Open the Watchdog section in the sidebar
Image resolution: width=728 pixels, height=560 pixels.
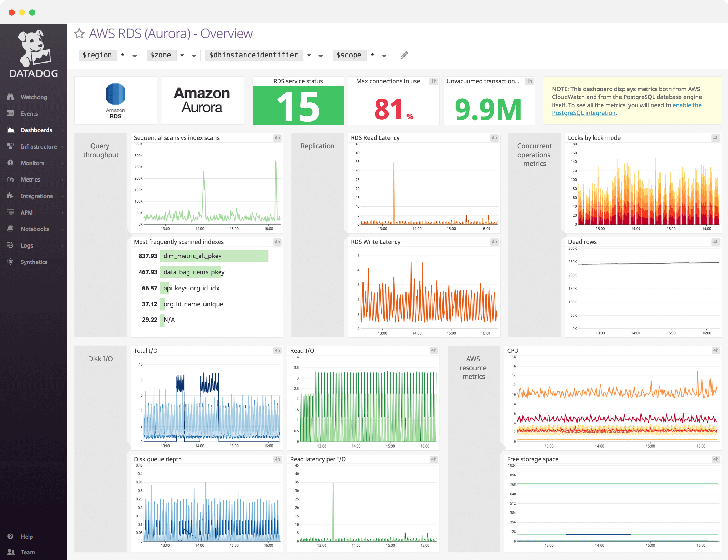[11, 97]
